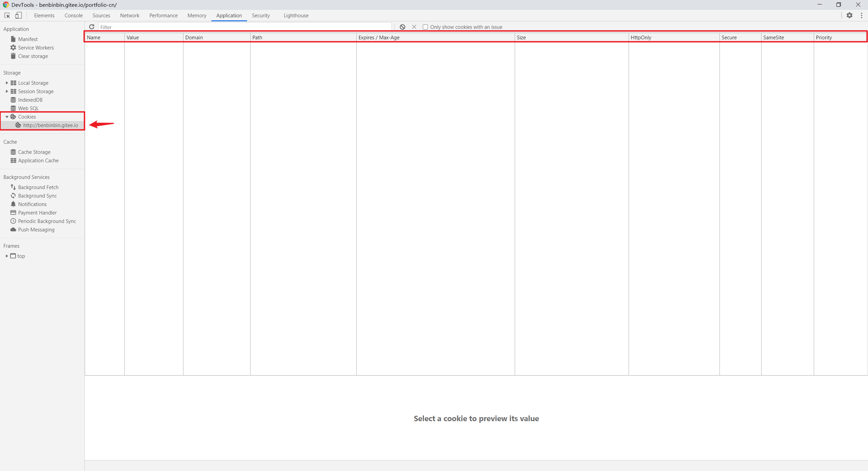The height and width of the screenshot is (471, 868).
Task: Activate the inspect element picker icon
Action: click(7, 16)
